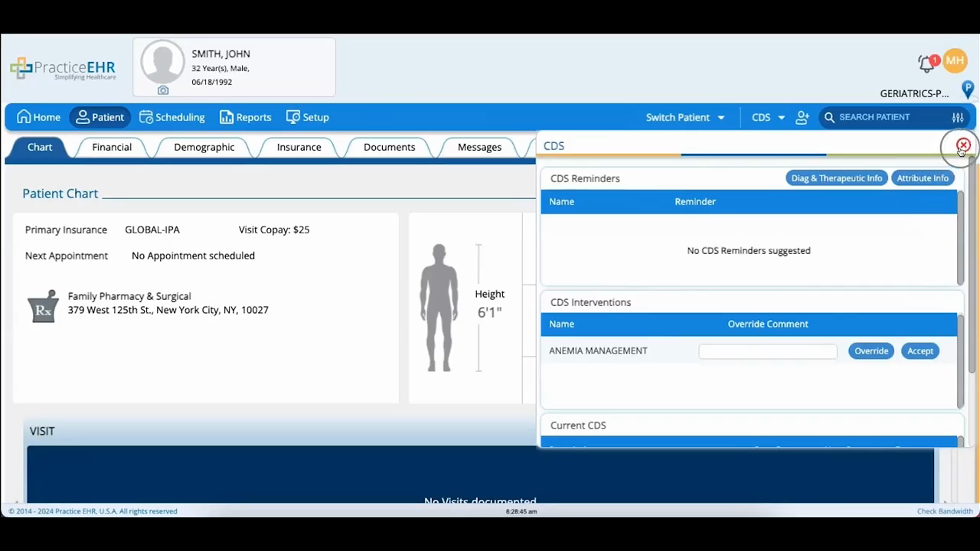Click the add patient icon
Viewport: 980px width, 551px height.
[802, 117]
